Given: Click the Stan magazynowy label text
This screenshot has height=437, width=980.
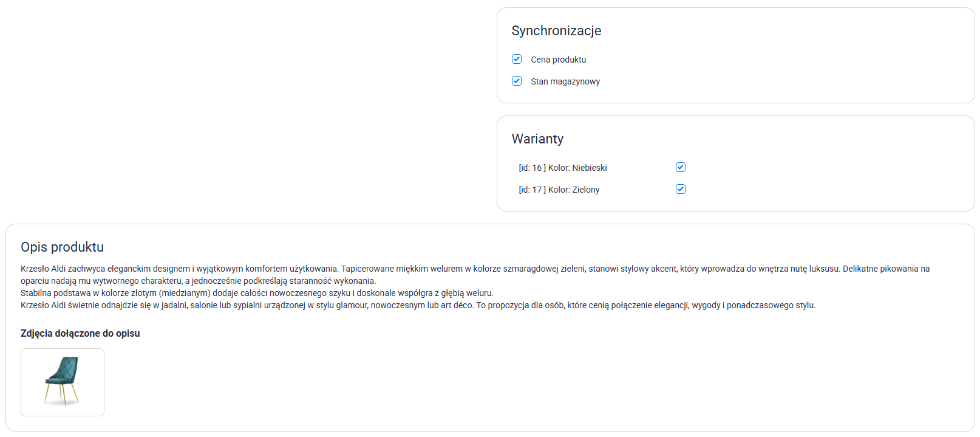Looking at the screenshot, I should [565, 81].
